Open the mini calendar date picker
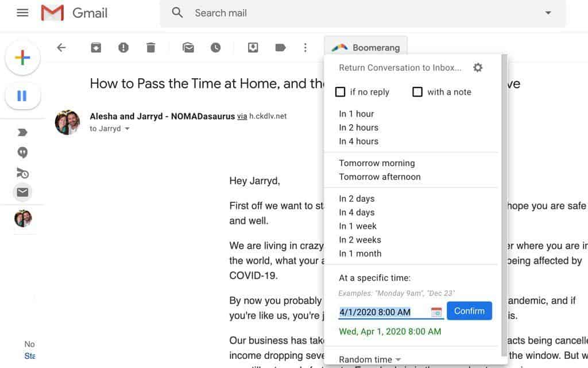This screenshot has width=588, height=368. pos(436,310)
